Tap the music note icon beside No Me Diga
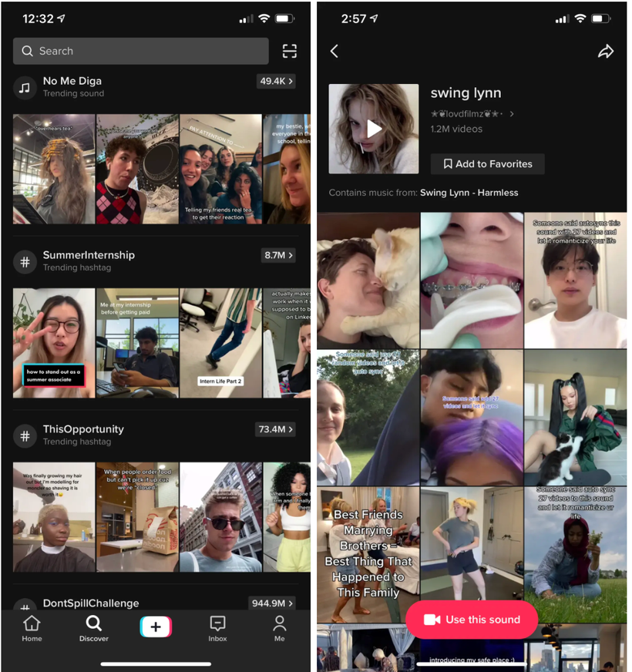632x672 pixels. point(25,87)
